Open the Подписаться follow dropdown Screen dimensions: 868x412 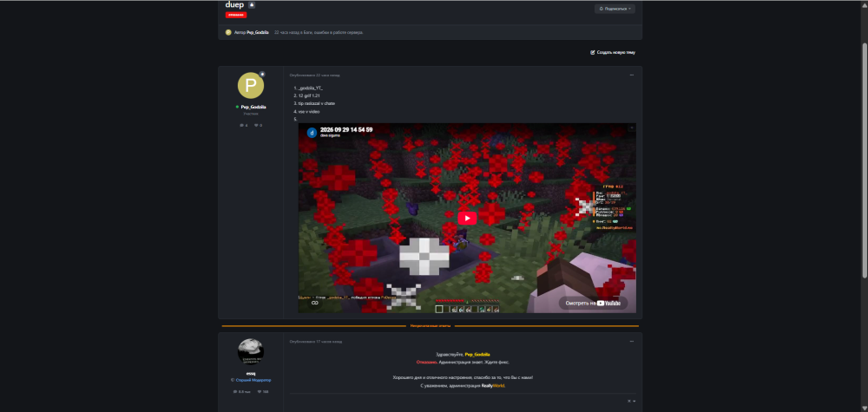[615, 9]
